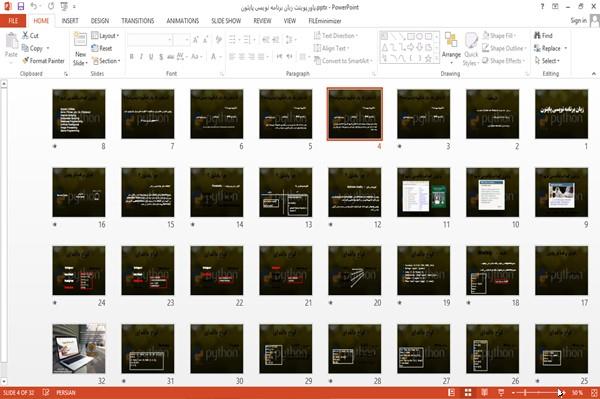Viewport: 600px width, 399px height.
Task: Click the 50% zoom level
Action: coord(577,392)
